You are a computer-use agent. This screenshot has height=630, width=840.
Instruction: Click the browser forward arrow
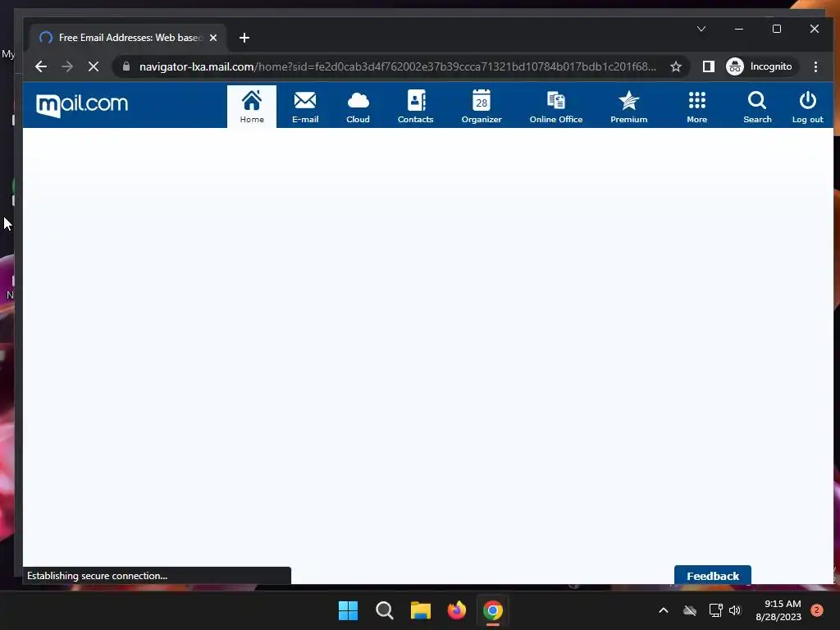(x=67, y=66)
